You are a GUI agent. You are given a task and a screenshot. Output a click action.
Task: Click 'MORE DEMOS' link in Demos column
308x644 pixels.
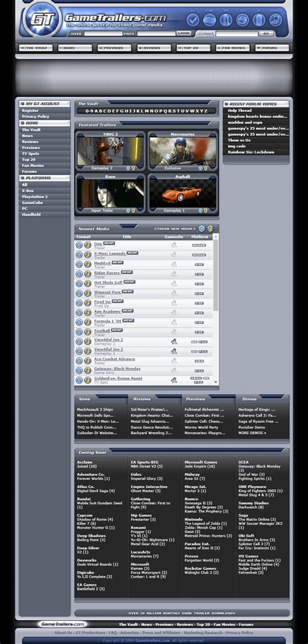pyautogui.click(x=252, y=433)
